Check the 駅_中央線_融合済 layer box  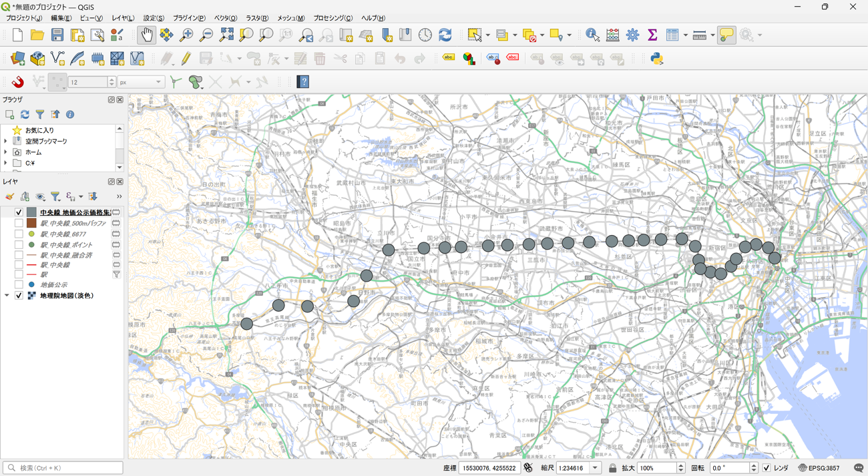click(x=19, y=255)
